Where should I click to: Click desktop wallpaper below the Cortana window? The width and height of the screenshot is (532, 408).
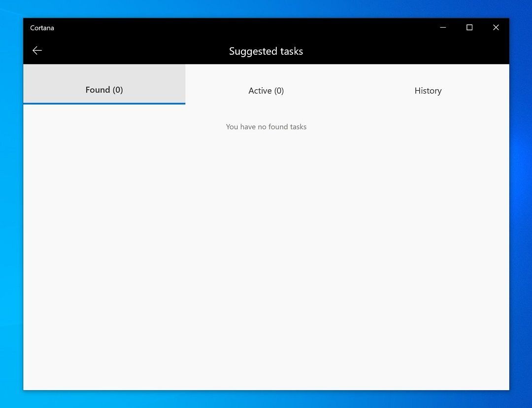click(x=266, y=400)
